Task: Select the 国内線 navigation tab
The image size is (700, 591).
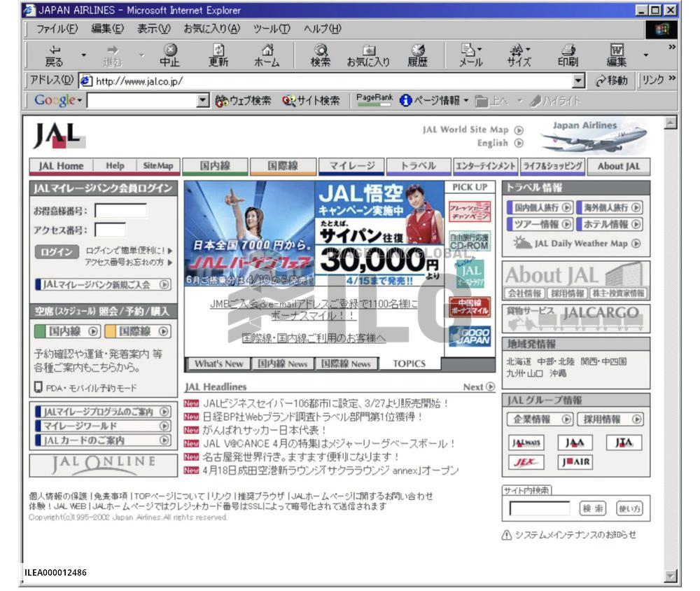Action: click(215, 166)
